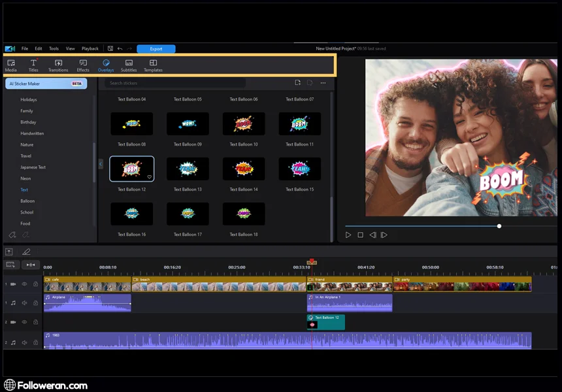Click the preview playback seek slider handle
Viewport: 562px width, 392px height.
tap(499, 226)
